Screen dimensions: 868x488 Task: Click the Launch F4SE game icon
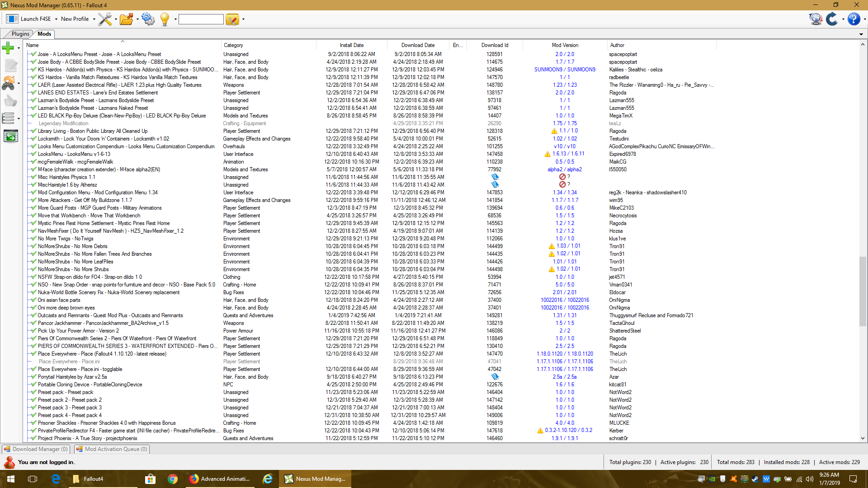coord(12,19)
